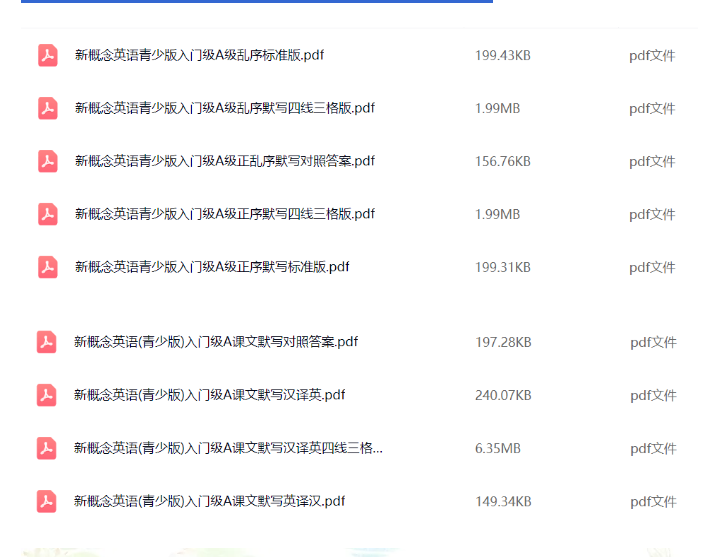The width and height of the screenshot is (715, 557).
Task: Open truncated file 课文默写汉译英四线三格...
Action: coord(228,448)
